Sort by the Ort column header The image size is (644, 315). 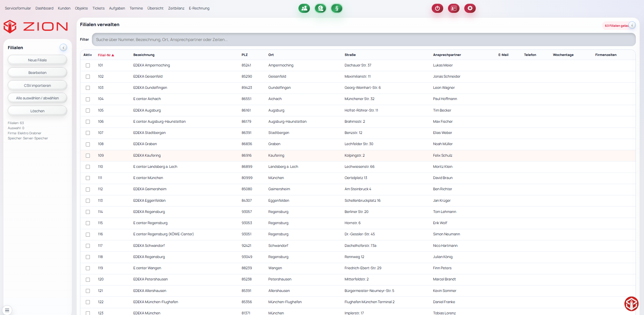[271, 55]
